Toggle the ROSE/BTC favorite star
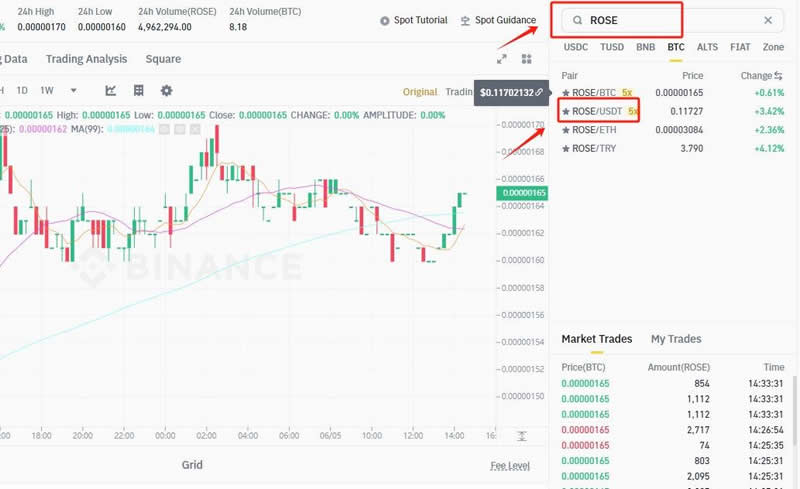 pos(566,93)
